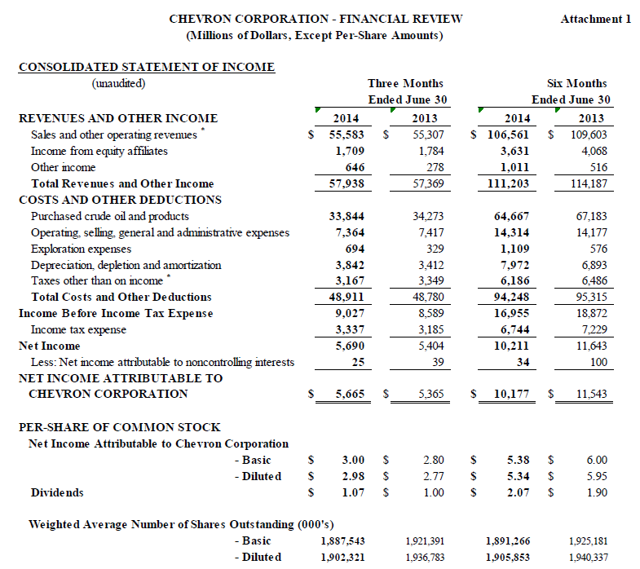The width and height of the screenshot is (640, 569).
Task: Select the 57,938 total revenues value
Action: [347, 183]
